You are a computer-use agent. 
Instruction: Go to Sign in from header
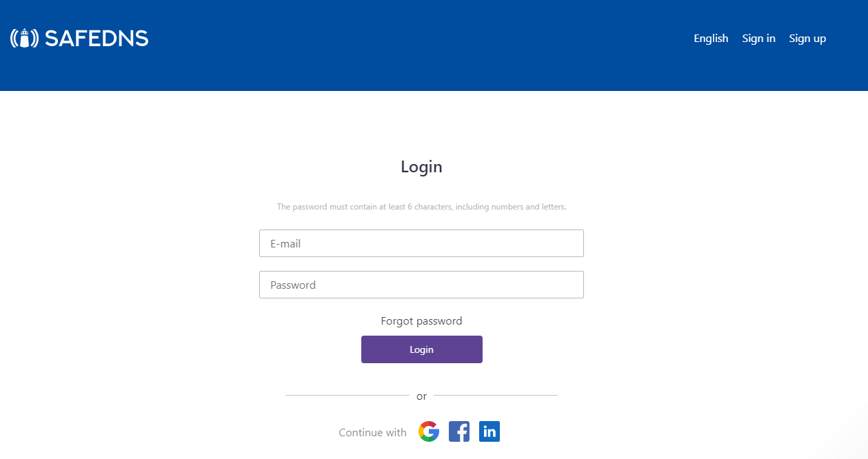pos(758,39)
